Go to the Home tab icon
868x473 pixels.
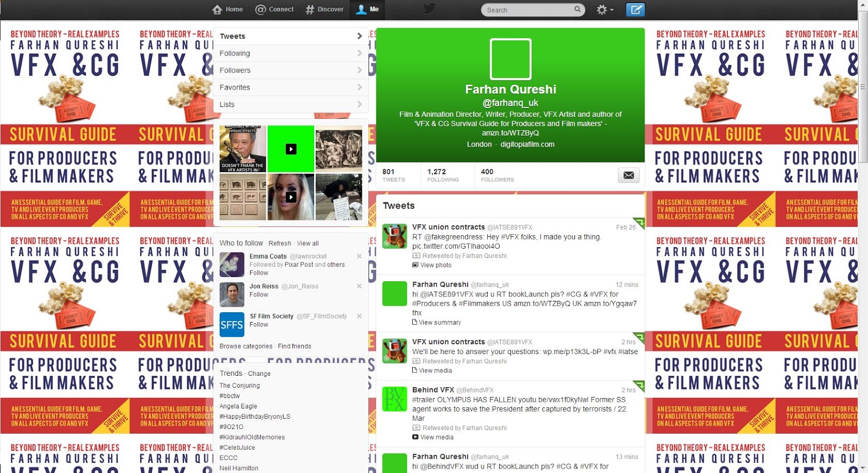coord(218,9)
